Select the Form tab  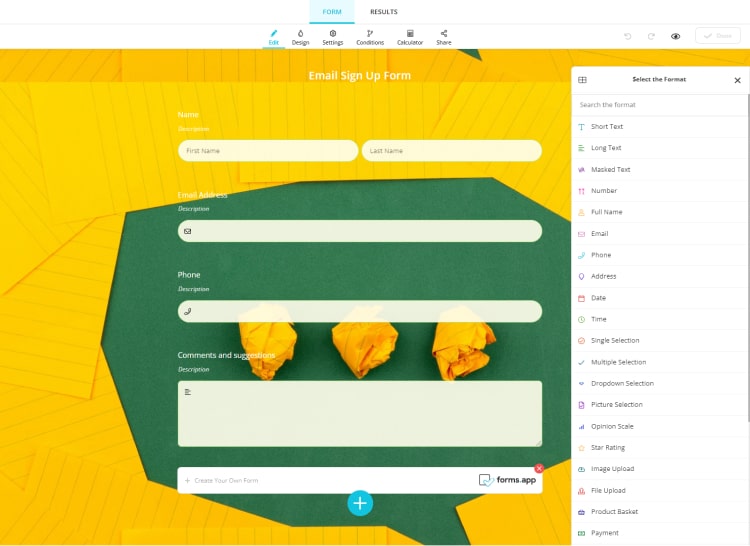coord(332,12)
